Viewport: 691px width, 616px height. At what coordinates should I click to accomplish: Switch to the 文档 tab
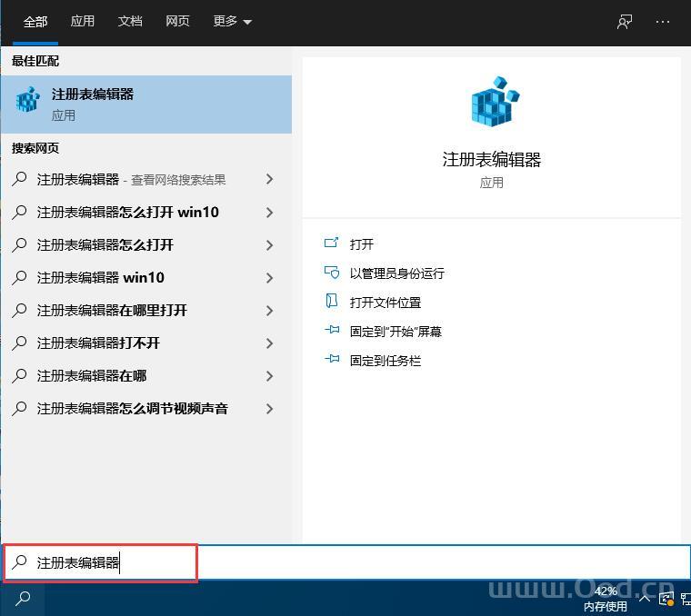click(130, 22)
